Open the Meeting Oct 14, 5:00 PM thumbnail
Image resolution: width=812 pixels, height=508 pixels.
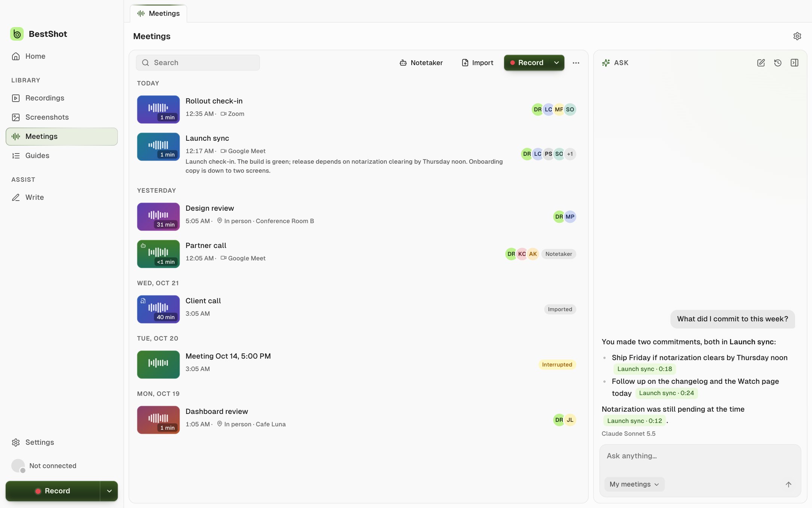(158, 365)
